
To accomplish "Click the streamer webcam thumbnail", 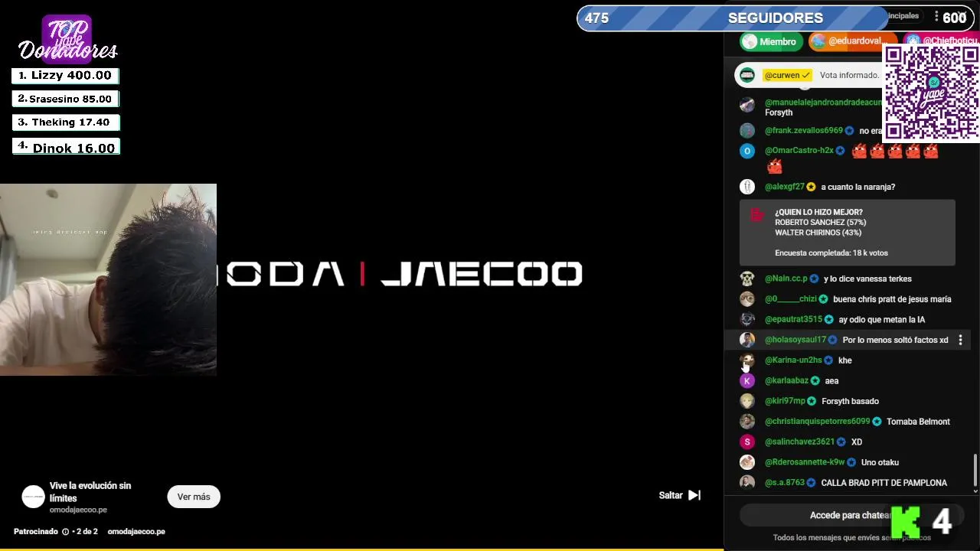I will [108, 279].
